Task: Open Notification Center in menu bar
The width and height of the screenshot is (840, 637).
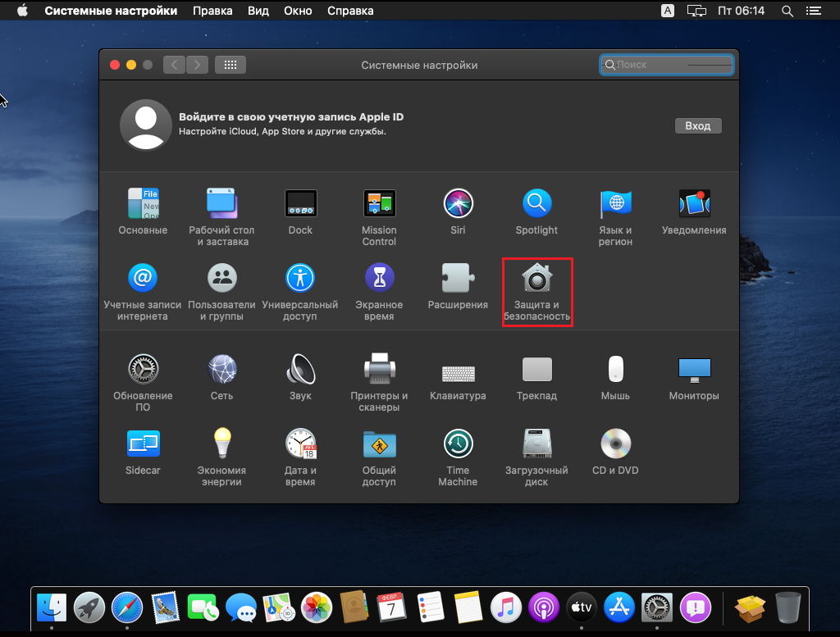Action: (814, 11)
